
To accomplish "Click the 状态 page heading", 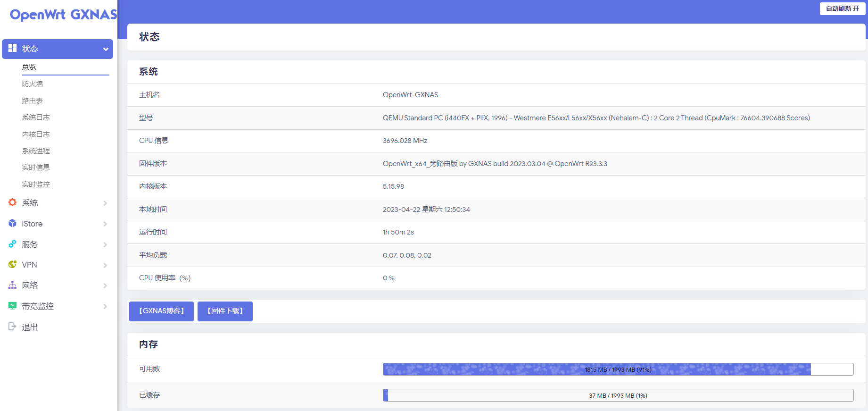I will [149, 37].
